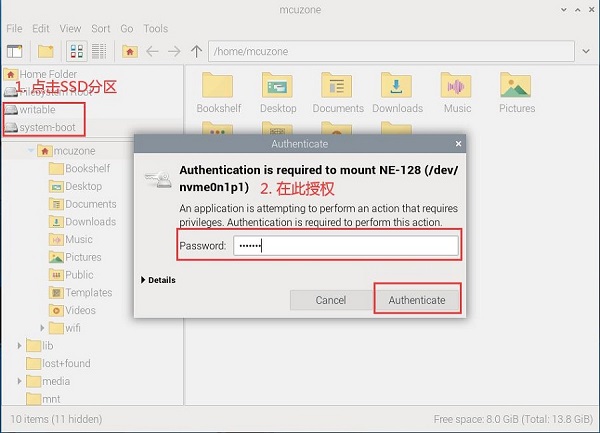Open the View menu
600x433 pixels.
click(x=70, y=29)
